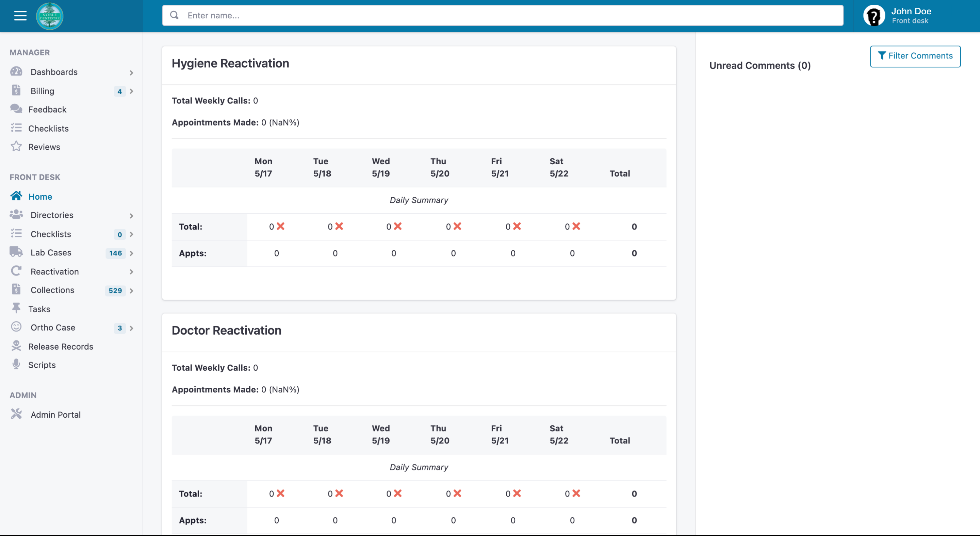Click the Noble Dentistry logo
This screenshot has height=536, width=980.
tap(49, 16)
